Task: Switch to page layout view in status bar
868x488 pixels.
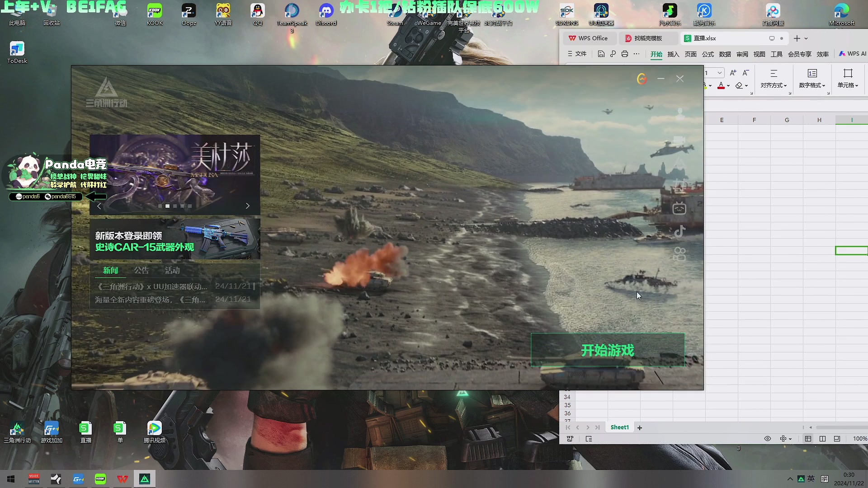Action: pos(837,439)
